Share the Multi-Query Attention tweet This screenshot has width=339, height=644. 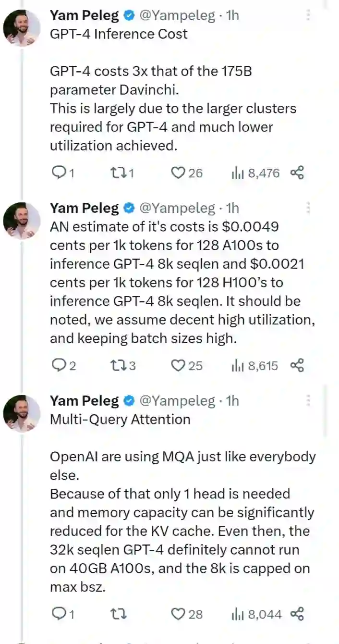[x=297, y=614]
